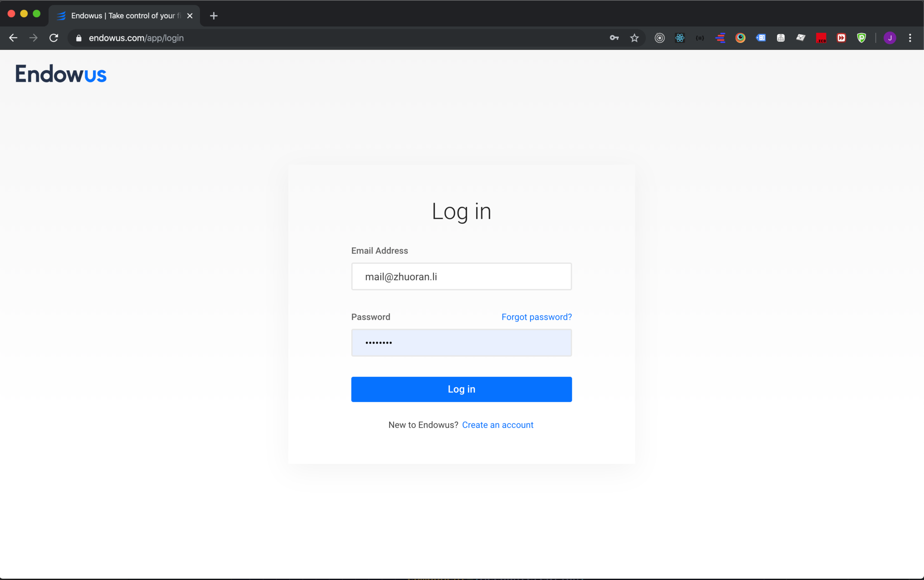Viewport: 924px width, 580px height.
Task: Open the Chrome three-dot menu
Action: pos(910,38)
